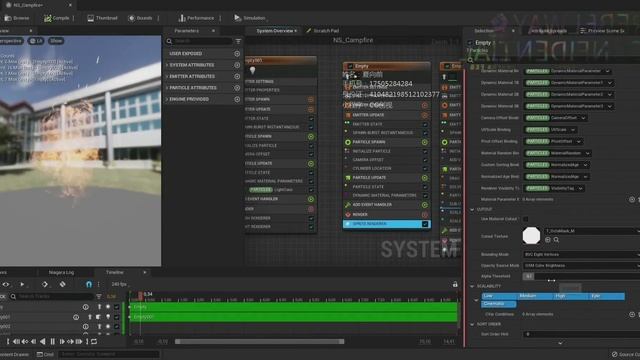Click the timeline horizontal scrollbar
The width and height of the screenshot is (640, 360).
(x=260, y=342)
